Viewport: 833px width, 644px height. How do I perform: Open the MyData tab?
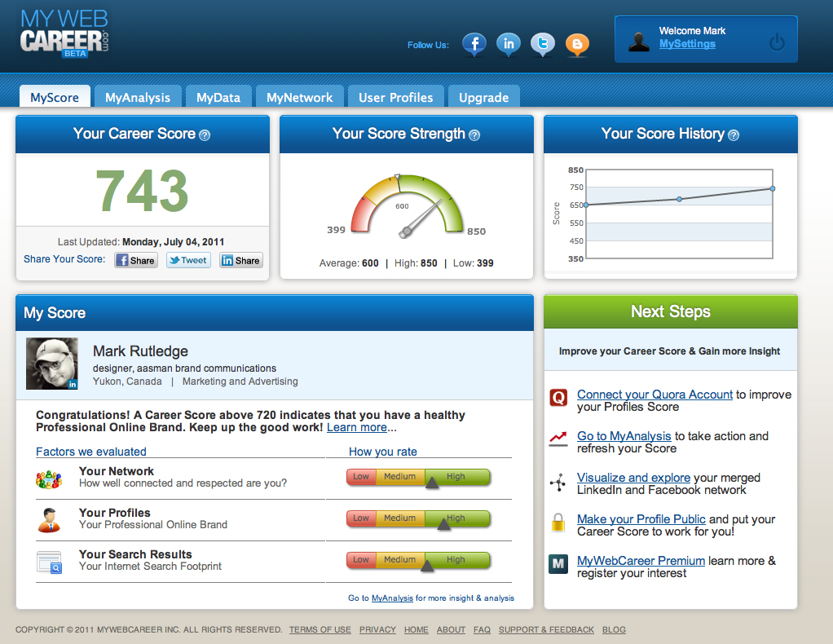point(218,97)
